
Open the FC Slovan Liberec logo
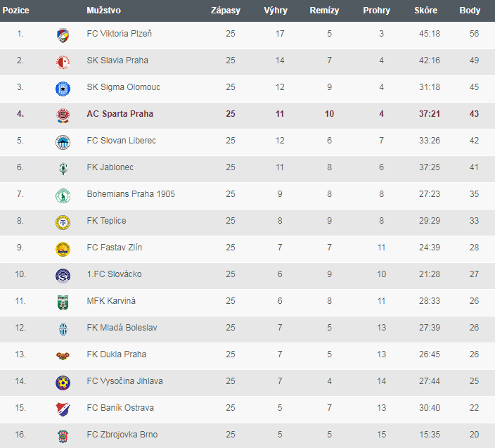click(x=63, y=142)
